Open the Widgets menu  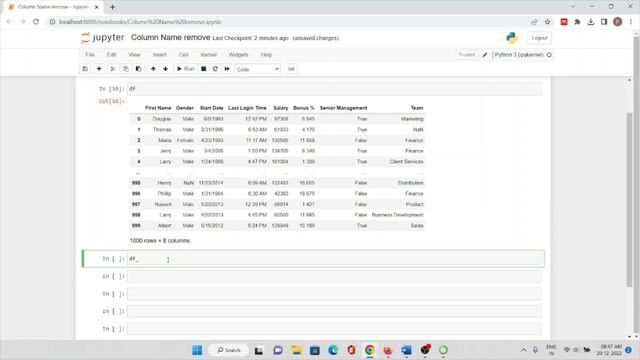click(238, 55)
